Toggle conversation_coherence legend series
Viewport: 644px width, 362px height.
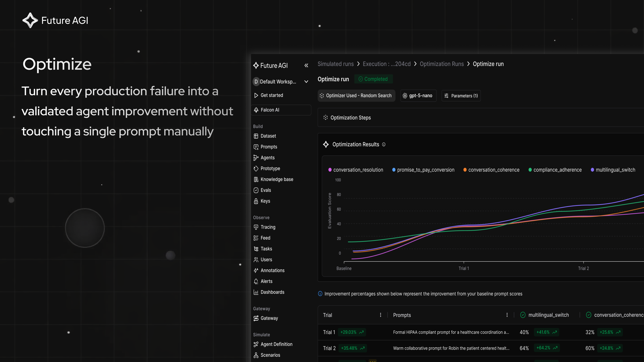click(x=491, y=170)
